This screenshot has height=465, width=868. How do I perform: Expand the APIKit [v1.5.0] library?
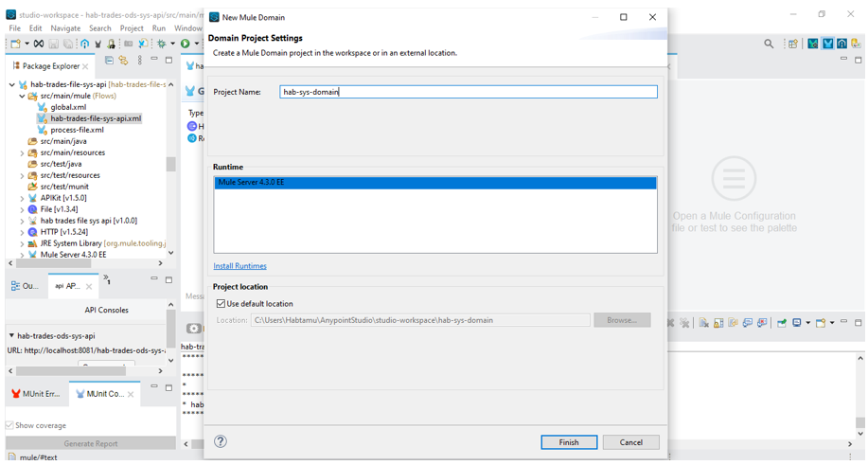click(22, 198)
